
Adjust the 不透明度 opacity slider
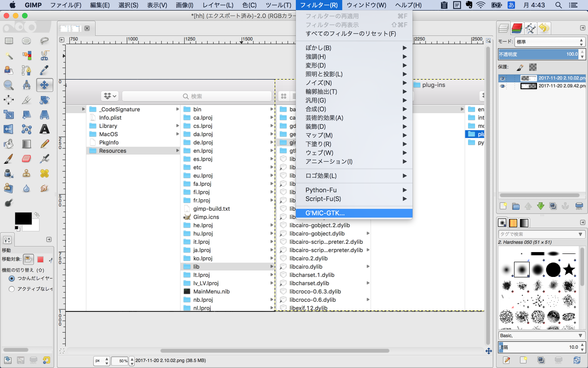point(539,54)
